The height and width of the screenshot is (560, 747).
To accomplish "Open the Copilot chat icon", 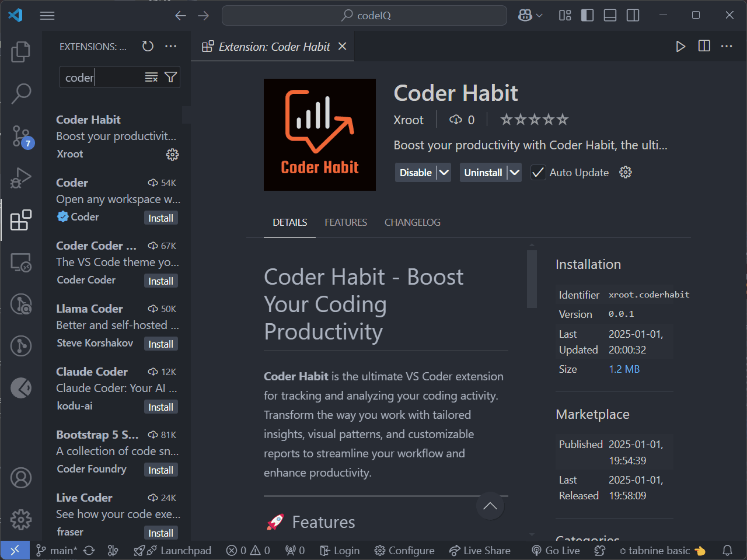I will pyautogui.click(x=525, y=15).
